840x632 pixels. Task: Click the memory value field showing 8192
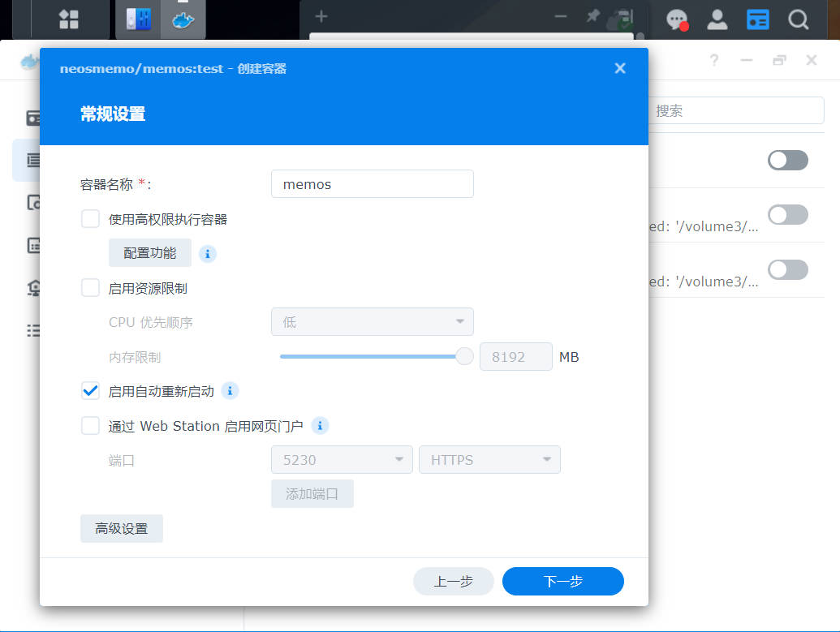[x=516, y=357]
